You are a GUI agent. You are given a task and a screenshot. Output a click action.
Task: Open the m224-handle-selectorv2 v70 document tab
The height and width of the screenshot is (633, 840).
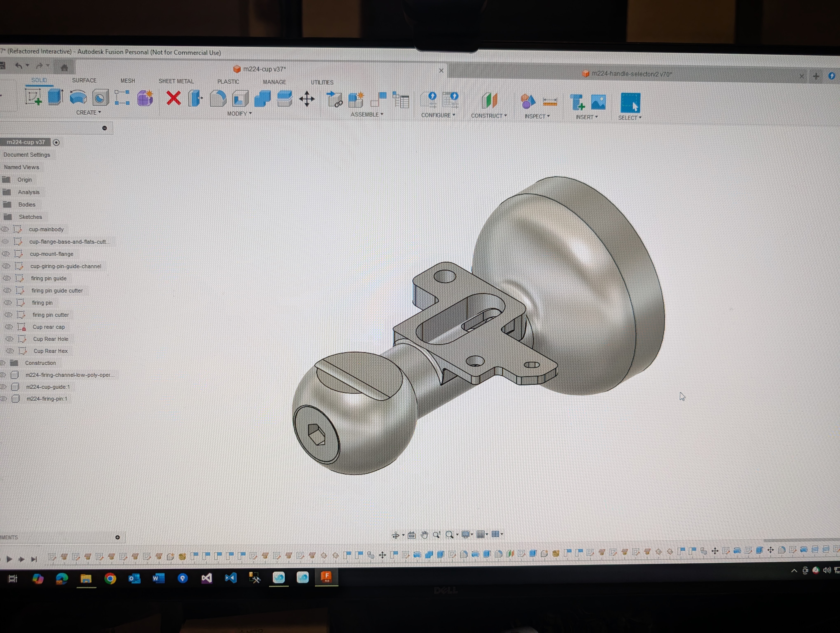[631, 74]
